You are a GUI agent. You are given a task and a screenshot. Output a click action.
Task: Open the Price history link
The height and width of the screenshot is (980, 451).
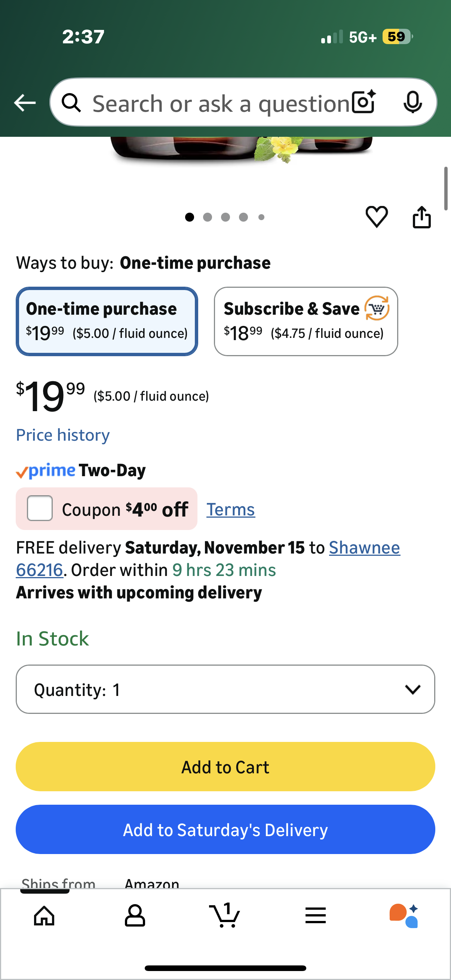click(x=63, y=435)
